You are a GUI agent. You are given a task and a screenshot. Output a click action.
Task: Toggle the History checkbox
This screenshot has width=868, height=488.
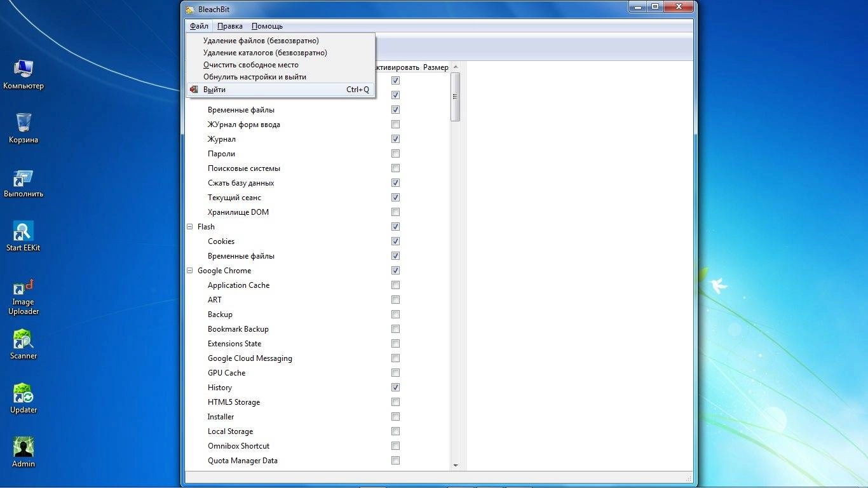coord(395,388)
